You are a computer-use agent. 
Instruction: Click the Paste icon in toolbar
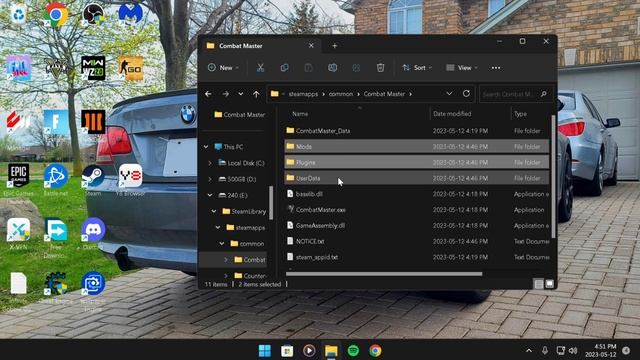tap(308, 68)
